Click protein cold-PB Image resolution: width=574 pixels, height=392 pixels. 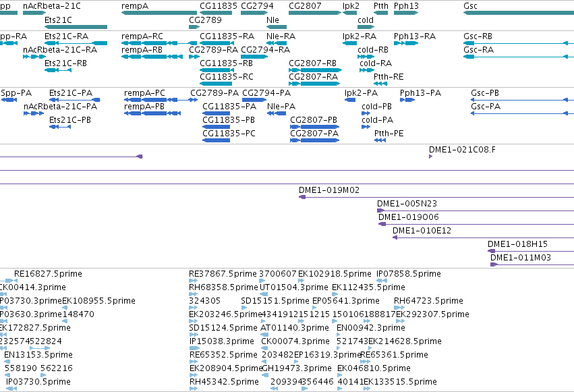[376, 106]
